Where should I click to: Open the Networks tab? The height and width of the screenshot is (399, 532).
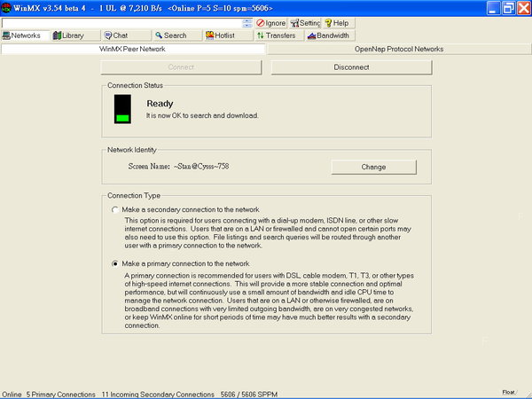tap(26, 35)
